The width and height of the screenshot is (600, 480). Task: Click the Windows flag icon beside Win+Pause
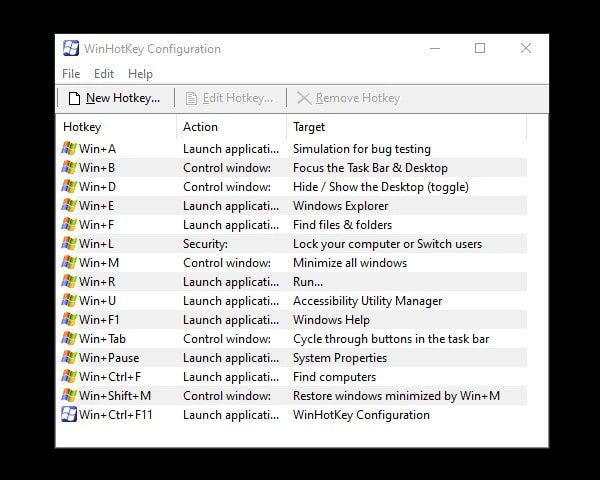pyautogui.click(x=69, y=358)
